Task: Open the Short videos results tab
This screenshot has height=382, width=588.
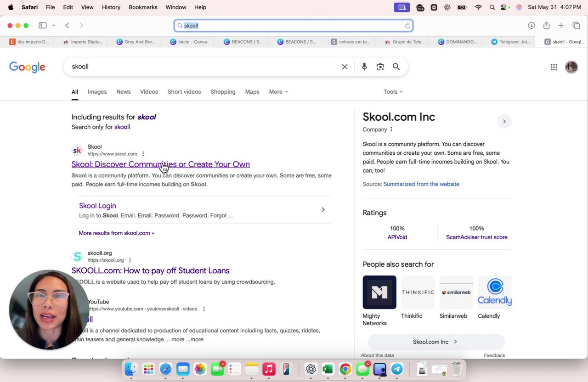Action: [x=184, y=92]
